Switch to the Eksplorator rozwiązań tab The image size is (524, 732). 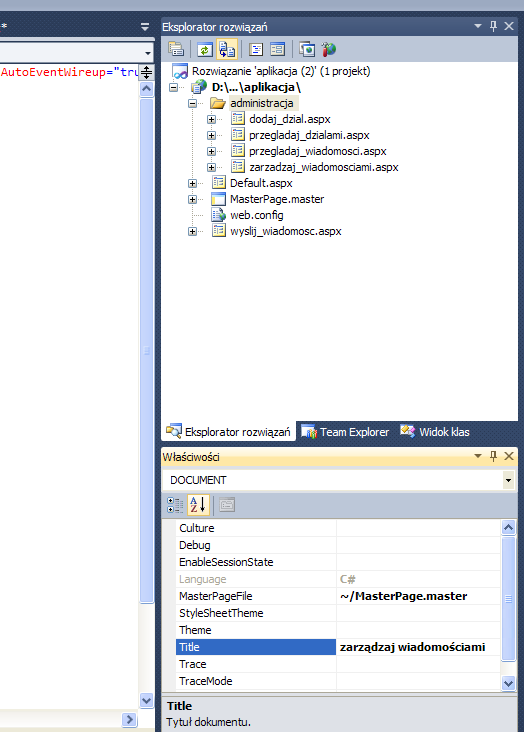coord(228,432)
